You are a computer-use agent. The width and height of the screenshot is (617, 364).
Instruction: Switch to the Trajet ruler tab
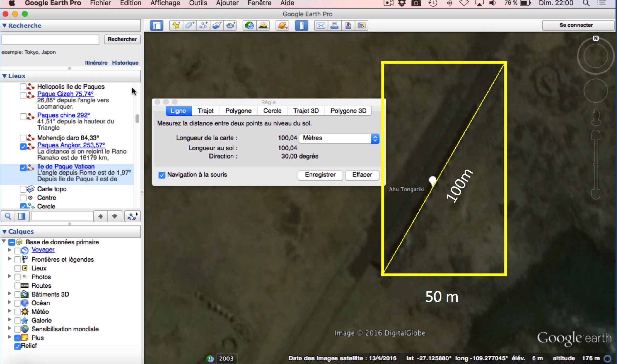[x=205, y=111]
